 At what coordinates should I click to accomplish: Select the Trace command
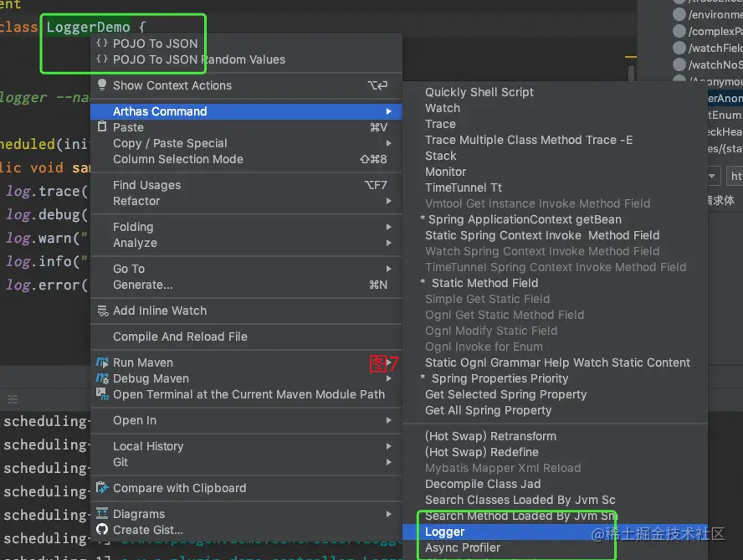[555, 124]
